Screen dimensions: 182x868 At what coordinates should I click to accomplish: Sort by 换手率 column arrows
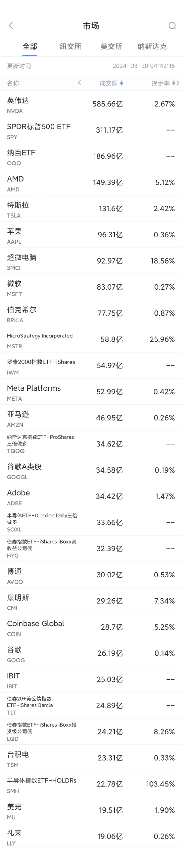pyautogui.click(x=174, y=83)
